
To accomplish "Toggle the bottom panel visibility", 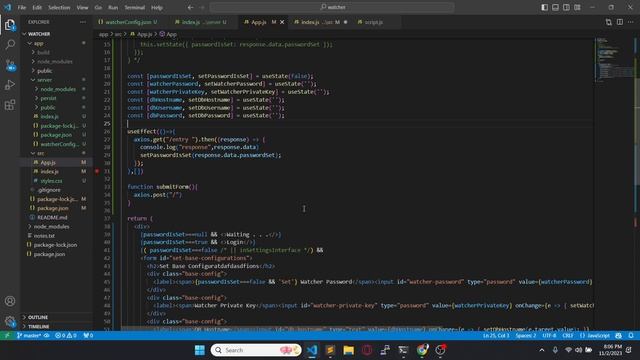I will coord(556,7).
